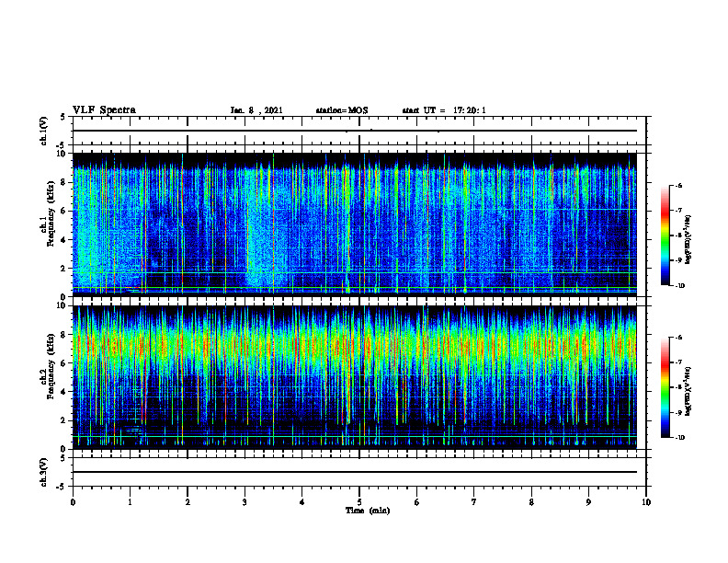Click ch.1 frequency tick label "4"
The image size is (728, 563).
pos(64,240)
